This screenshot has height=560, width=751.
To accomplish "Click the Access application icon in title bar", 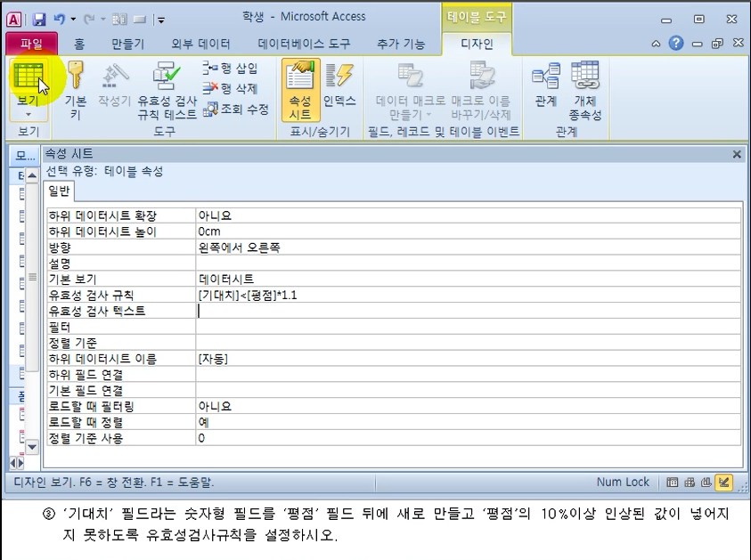I will coord(14,20).
